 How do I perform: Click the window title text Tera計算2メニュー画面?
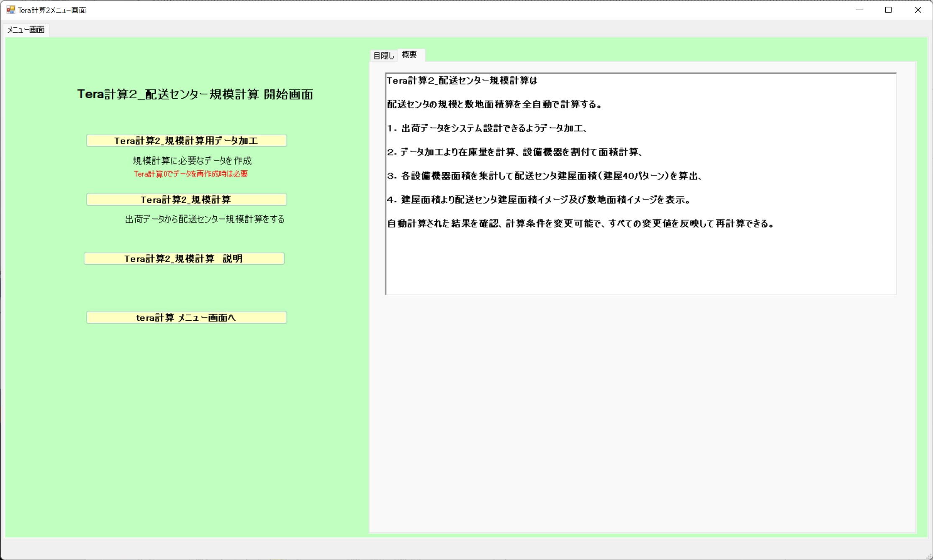(x=52, y=10)
